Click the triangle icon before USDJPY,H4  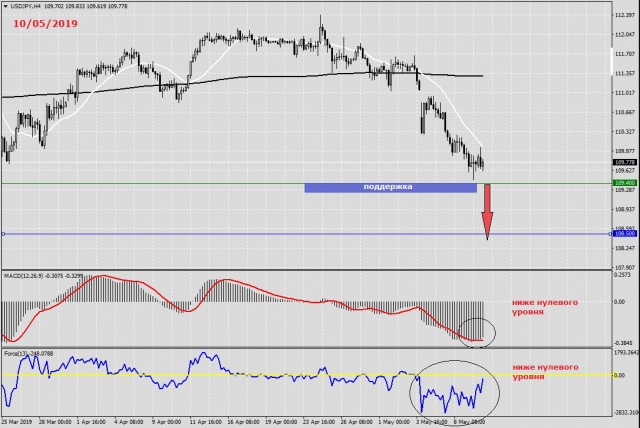(6, 5)
